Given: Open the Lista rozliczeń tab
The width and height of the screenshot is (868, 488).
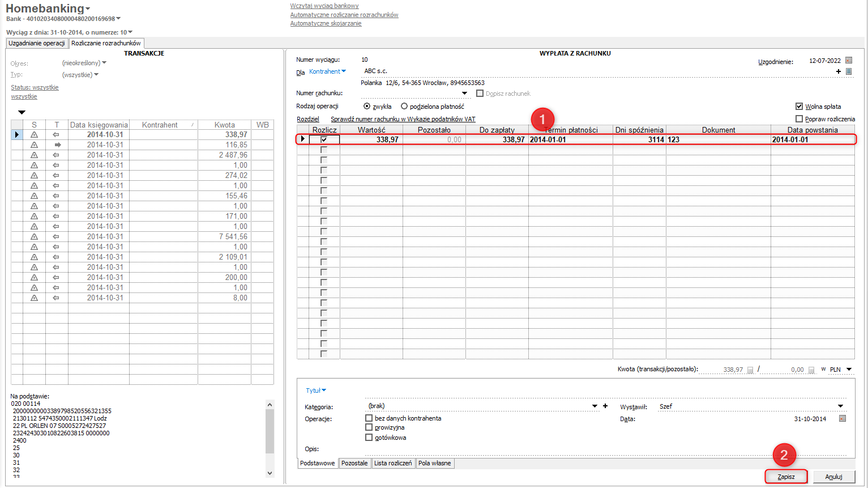Looking at the screenshot, I should 393,464.
